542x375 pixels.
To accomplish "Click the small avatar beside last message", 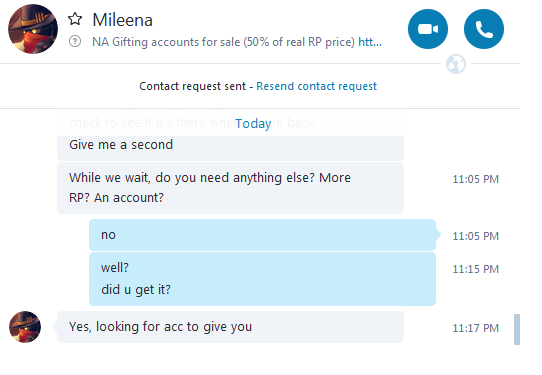I will pyautogui.click(x=25, y=327).
